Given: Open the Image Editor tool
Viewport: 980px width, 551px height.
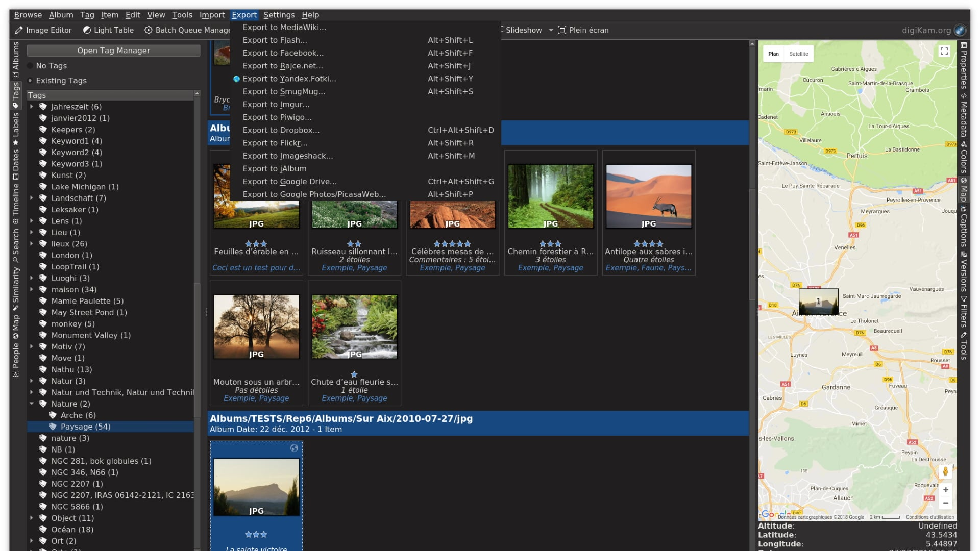Looking at the screenshot, I should coord(43,30).
